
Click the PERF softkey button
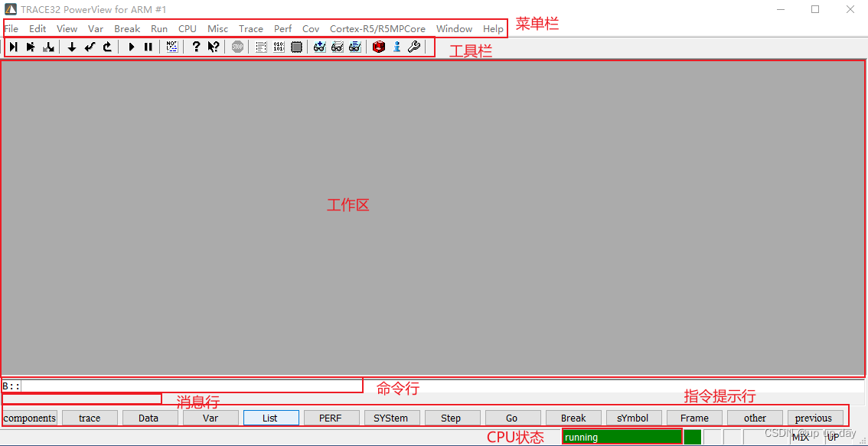tap(331, 418)
